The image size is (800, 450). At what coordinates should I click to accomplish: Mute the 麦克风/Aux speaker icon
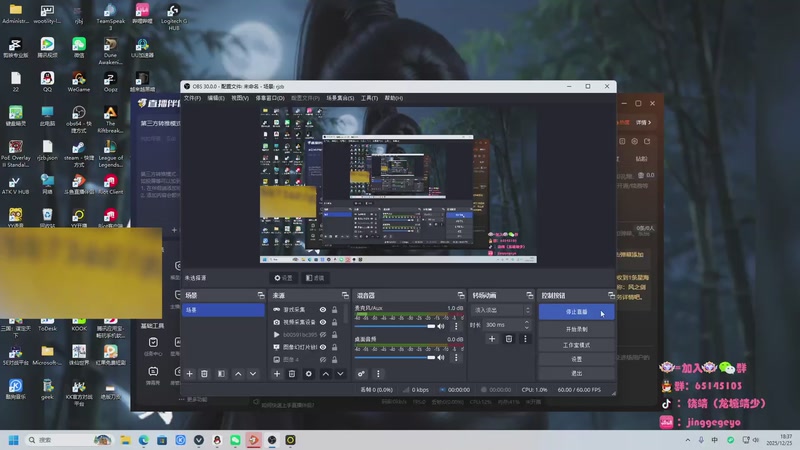441,326
